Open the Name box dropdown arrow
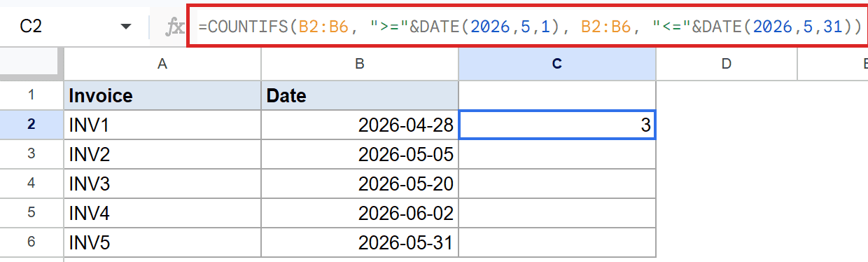868x262 pixels. point(126,27)
